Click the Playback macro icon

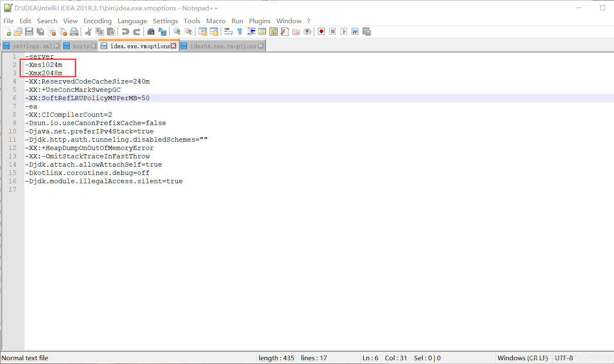pos(344,32)
